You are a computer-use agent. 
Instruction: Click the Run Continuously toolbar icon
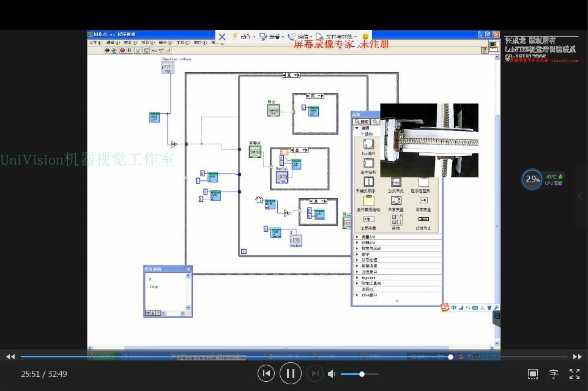114,50
